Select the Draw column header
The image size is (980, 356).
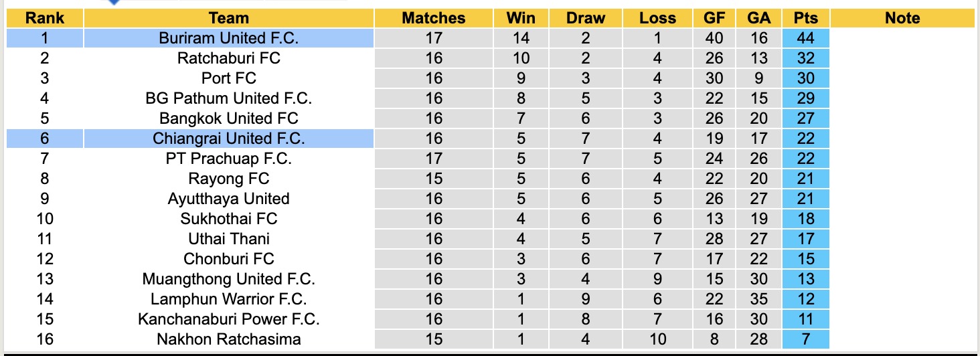586,18
